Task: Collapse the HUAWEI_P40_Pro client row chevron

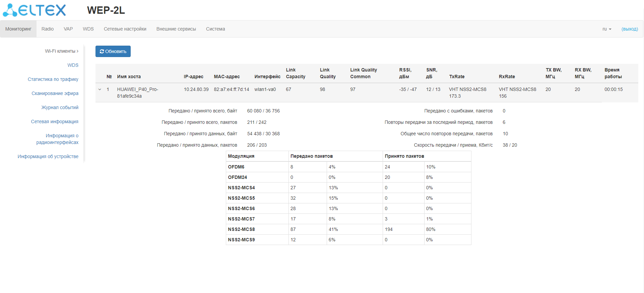Action: (100, 90)
